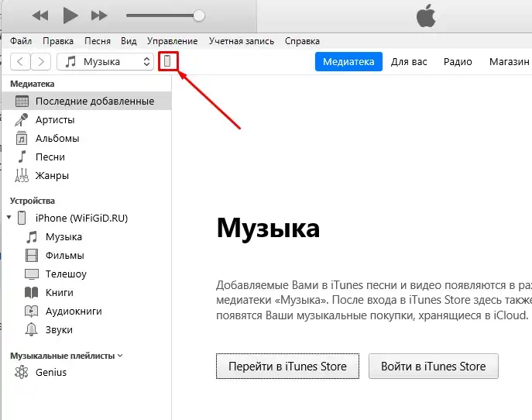Viewport: 532px width, 420px height.
Task: Open the Файл menu
Action: [21, 41]
